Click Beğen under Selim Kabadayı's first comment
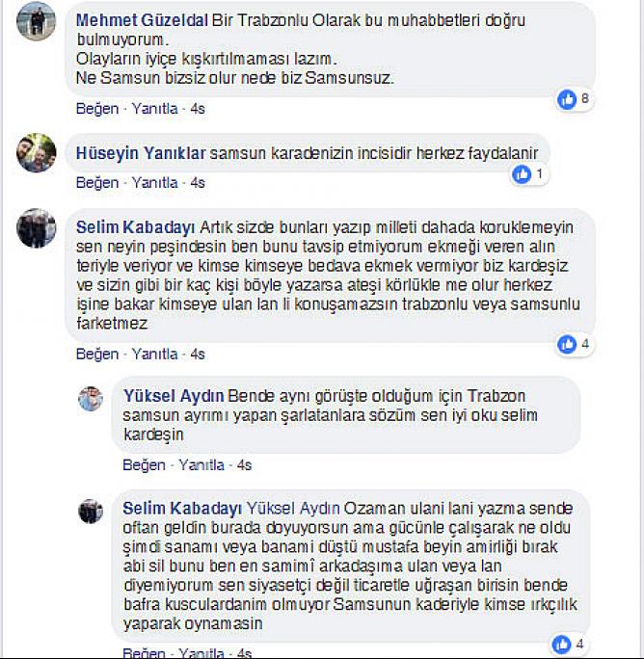 pos(97,355)
